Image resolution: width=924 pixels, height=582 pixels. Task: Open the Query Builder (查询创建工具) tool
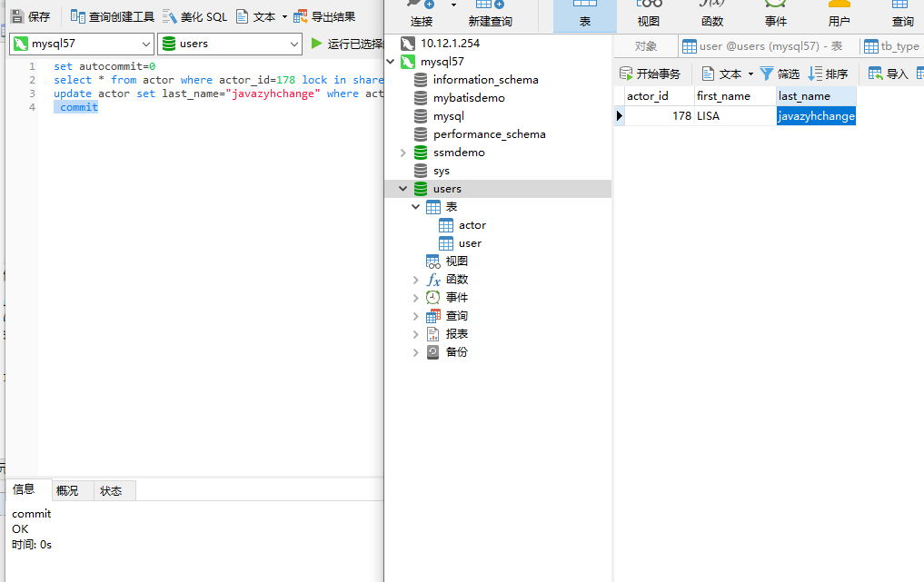pyautogui.click(x=112, y=16)
